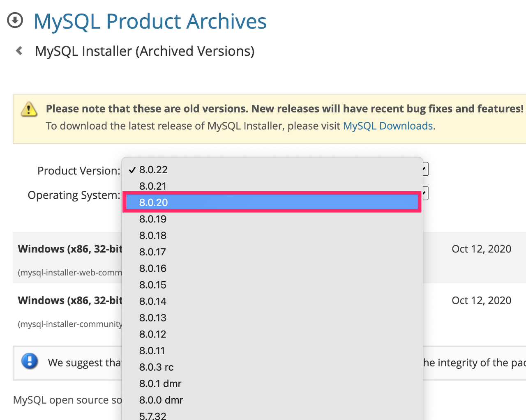Select the 8.0.3 rc release
Screen dimensions: 526x420
coord(156,367)
